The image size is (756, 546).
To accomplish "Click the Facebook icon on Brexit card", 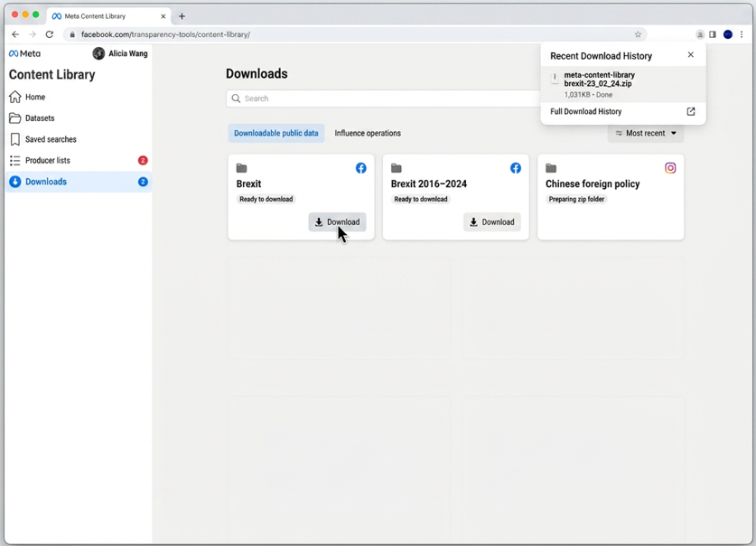I will tap(360, 168).
